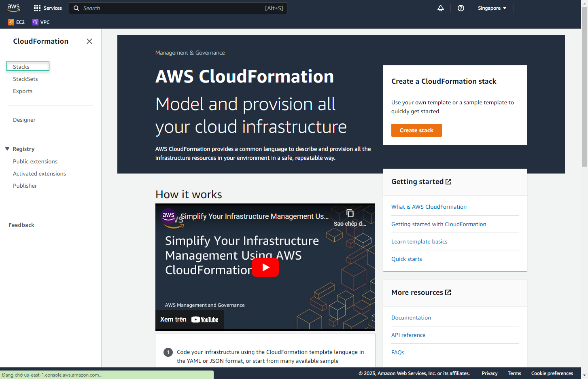Collapse the Registry section
Image resolution: width=588 pixels, height=379 pixels.
(7, 149)
